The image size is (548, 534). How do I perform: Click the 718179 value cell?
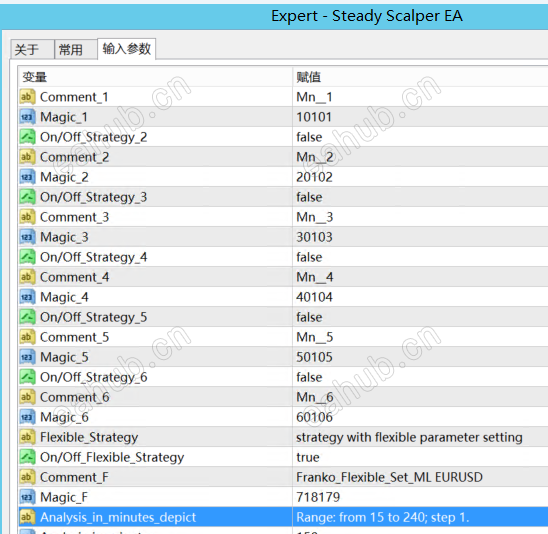[x=420, y=497]
